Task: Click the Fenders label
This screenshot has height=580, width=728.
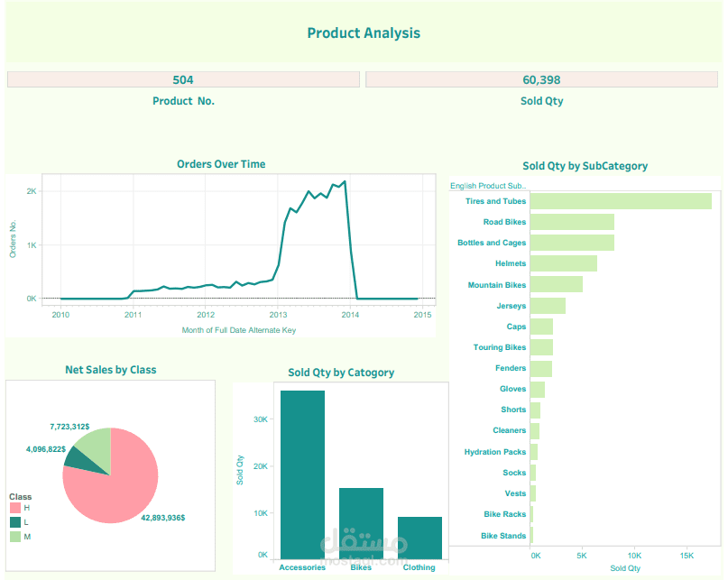Action: point(511,368)
